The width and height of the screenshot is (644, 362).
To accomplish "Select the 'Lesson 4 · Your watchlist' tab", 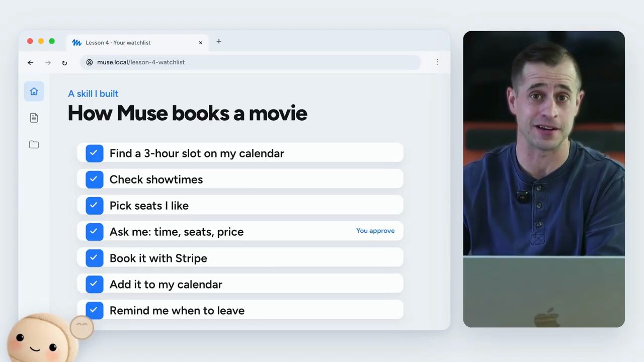I will point(137,43).
